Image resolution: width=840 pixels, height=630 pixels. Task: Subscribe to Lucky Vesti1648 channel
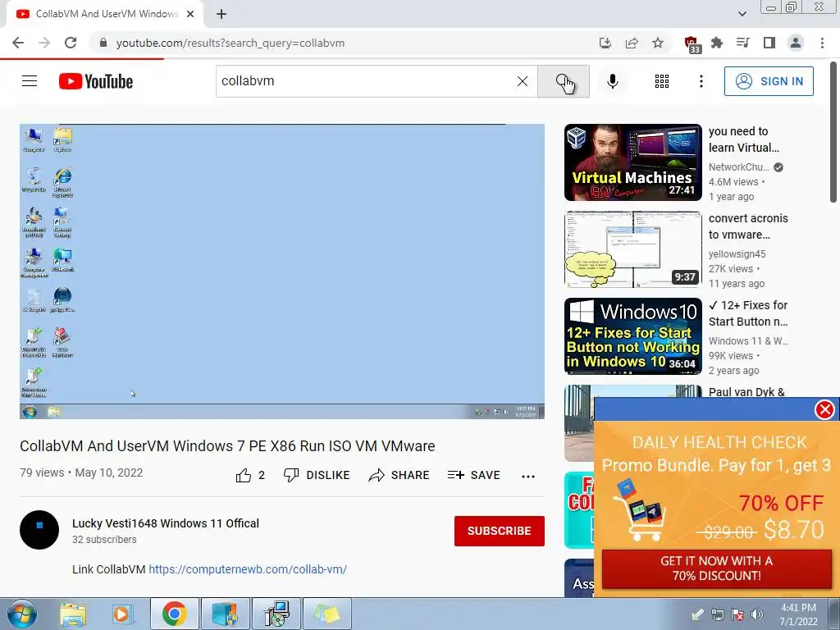[x=500, y=531]
